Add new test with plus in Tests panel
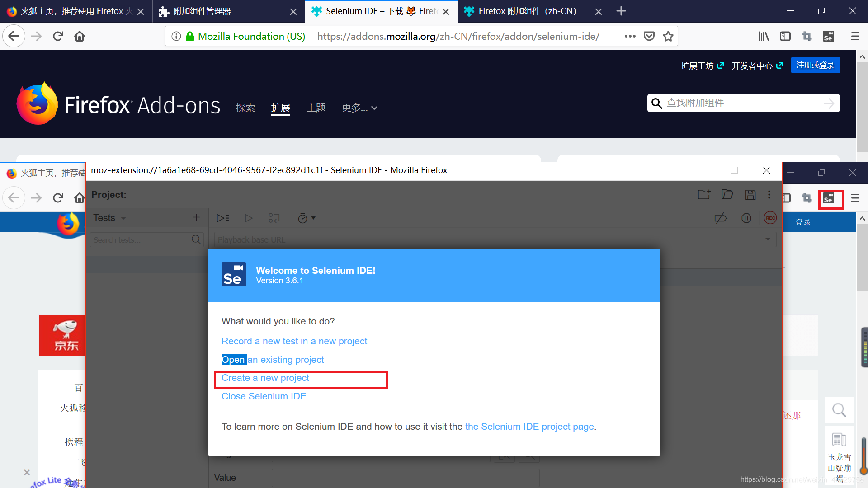The height and width of the screenshot is (488, 868). [x=196, y=217]
